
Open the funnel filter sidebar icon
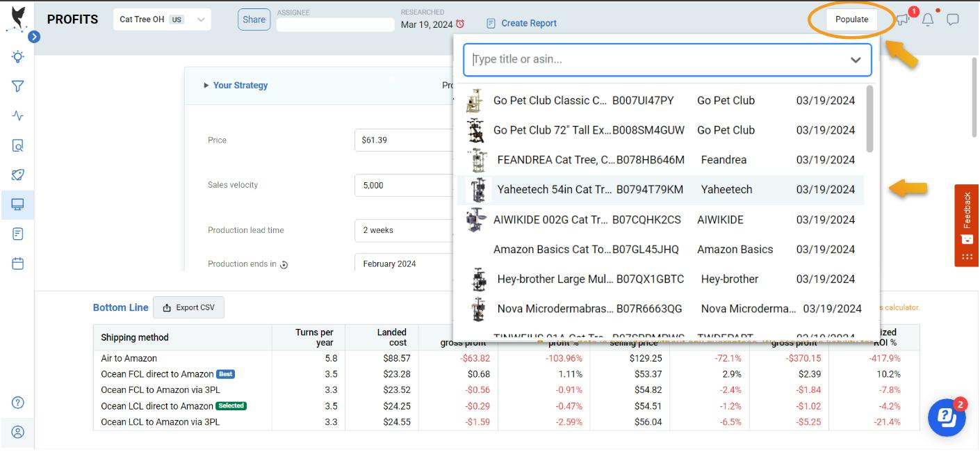[x=18, y=86]
